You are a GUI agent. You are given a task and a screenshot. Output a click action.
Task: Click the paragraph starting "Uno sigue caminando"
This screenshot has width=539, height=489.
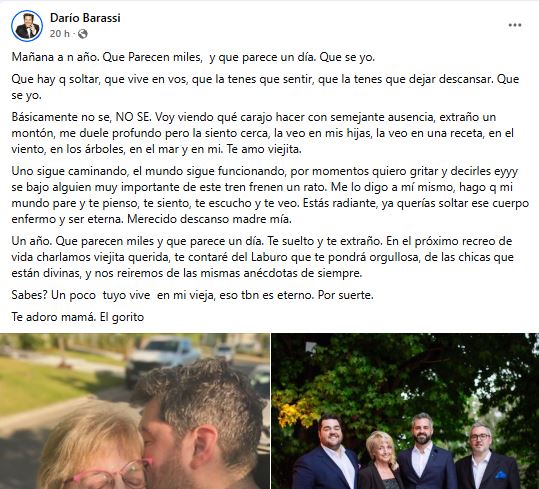[270, 195]
